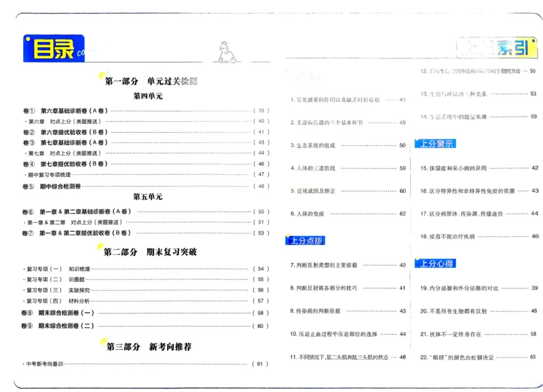Image resolution: width=543 pixels, height=392 pixels.
Task: Open 卷⑥ 第一章&第二章基础诊断卷(A卷)
Action: 145,212
